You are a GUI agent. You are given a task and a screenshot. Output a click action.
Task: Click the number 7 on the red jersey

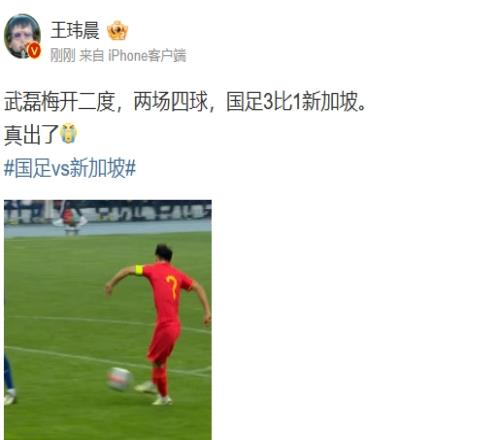(172, 286)
